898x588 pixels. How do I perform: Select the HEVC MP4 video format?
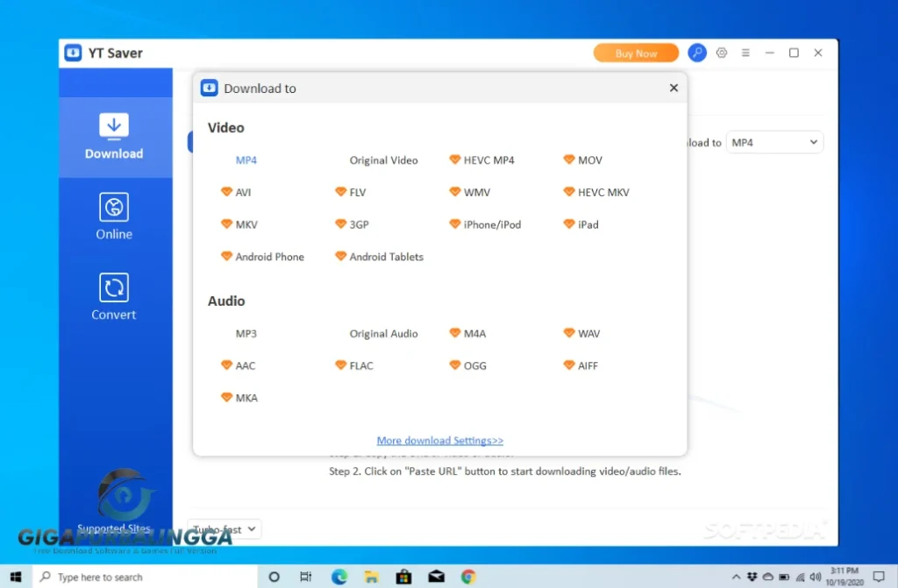488,159
